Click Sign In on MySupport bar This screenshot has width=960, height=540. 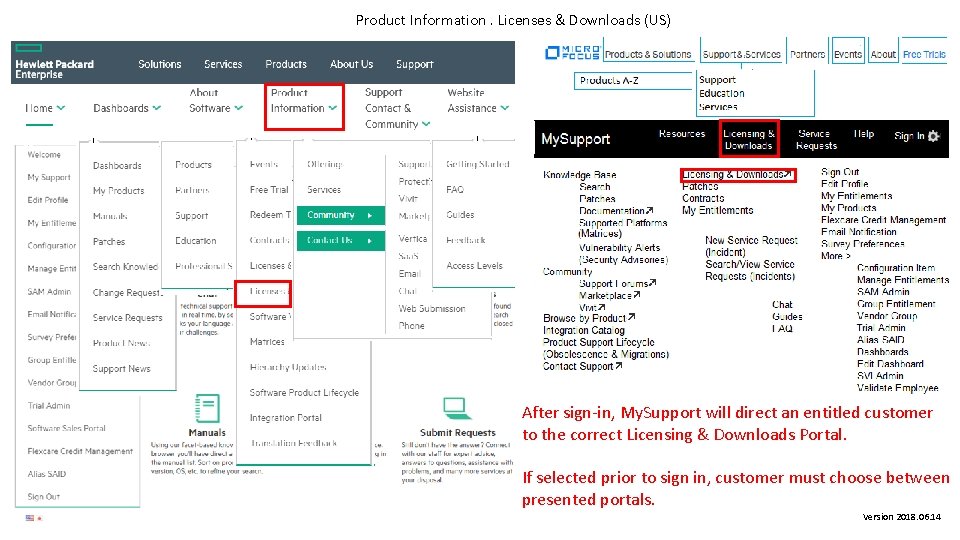point(909,136)
